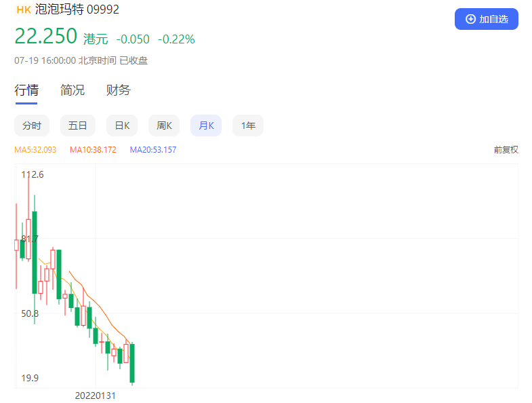
Task: Add stock via 加自选 button
Action: [x=486, y=19]
